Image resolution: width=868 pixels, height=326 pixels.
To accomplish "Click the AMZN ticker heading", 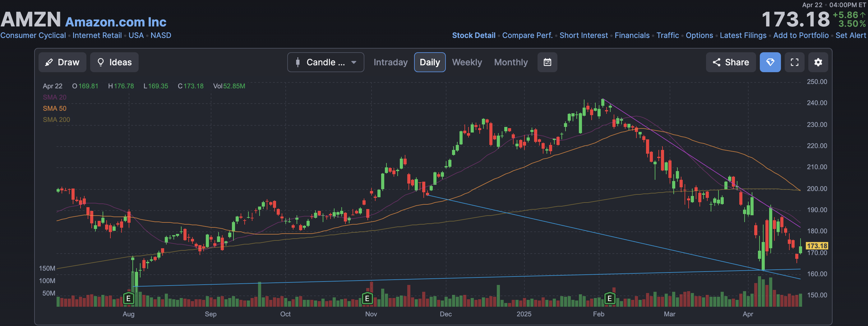I will [x=31, y=20].
